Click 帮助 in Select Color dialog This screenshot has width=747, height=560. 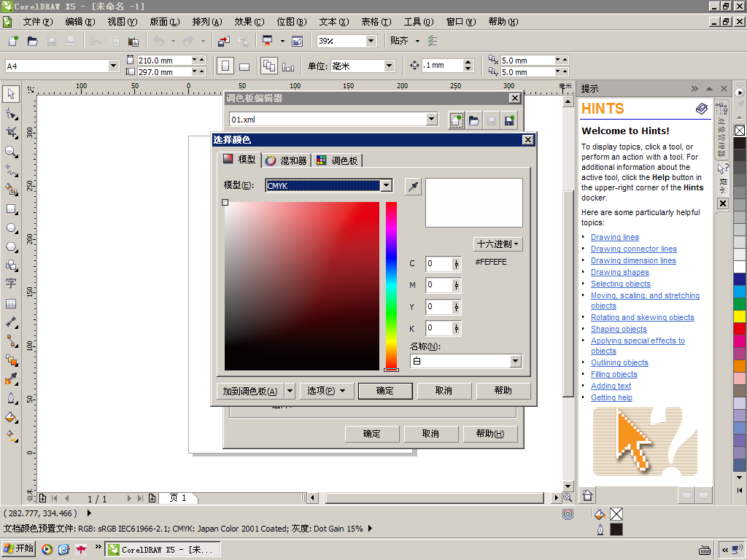tap(503, 391)
